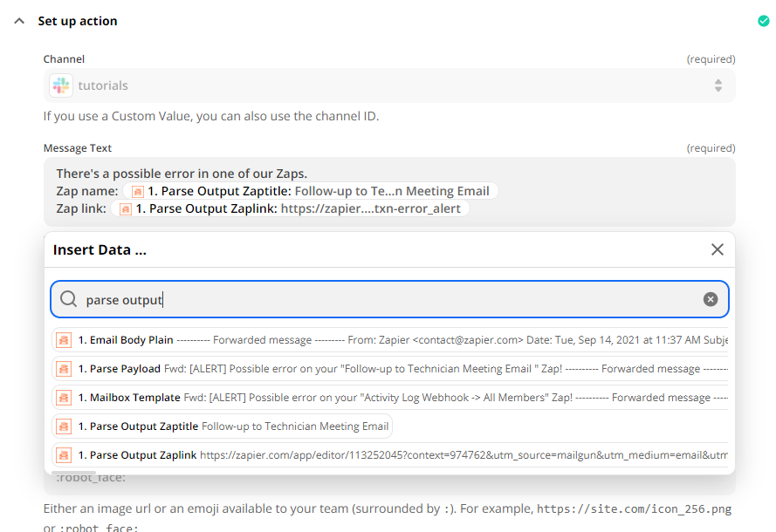Select the Parse Output Zaplink pill in message
The width and height of the screenshot is (776, 532).
click(290, 208)
